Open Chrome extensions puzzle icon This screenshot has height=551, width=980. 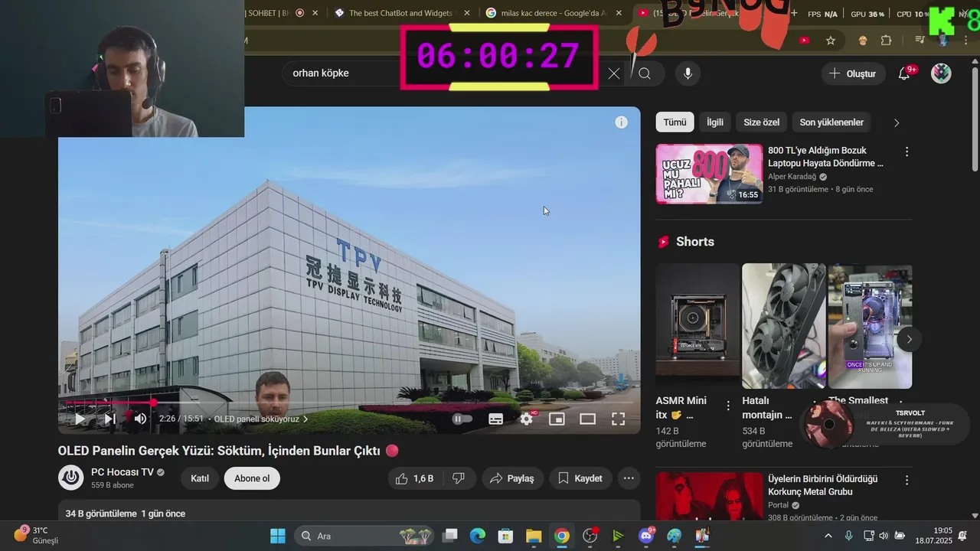coord(886,40)
